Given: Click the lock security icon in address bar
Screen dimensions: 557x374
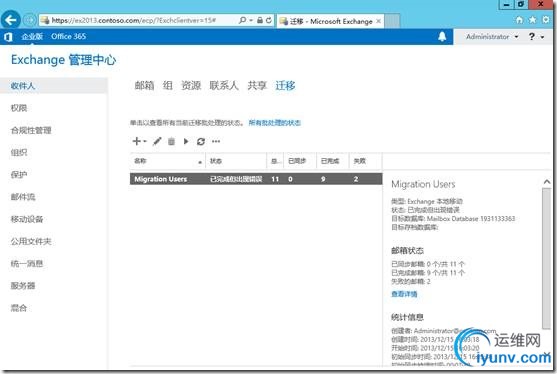Looking at the screenshot, I should coord(260,20).
